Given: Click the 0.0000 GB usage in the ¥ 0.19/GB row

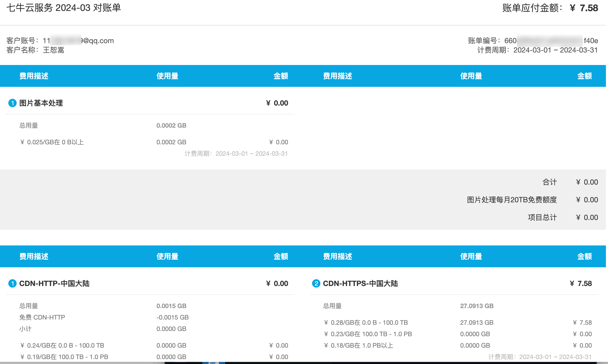Looking at the screenshot, I should (x=171, y=357).
